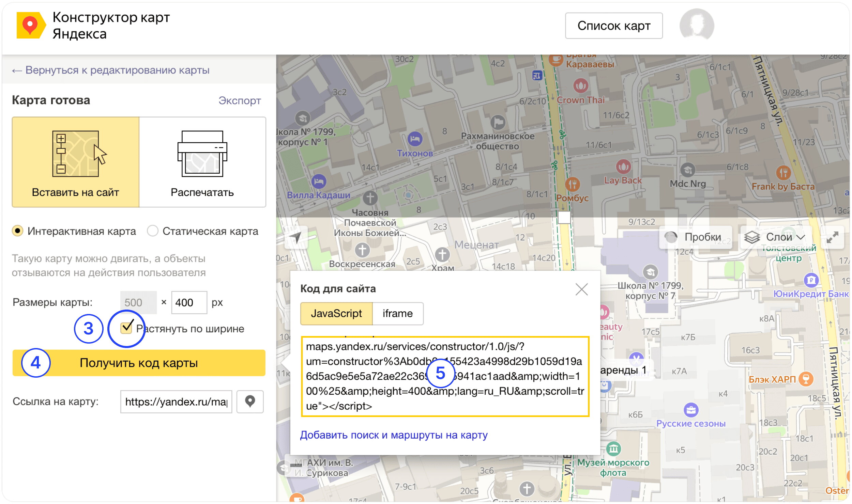Click the map width field showing 500
The height and width of the screenshot is (504, 852).
point(138,302)
